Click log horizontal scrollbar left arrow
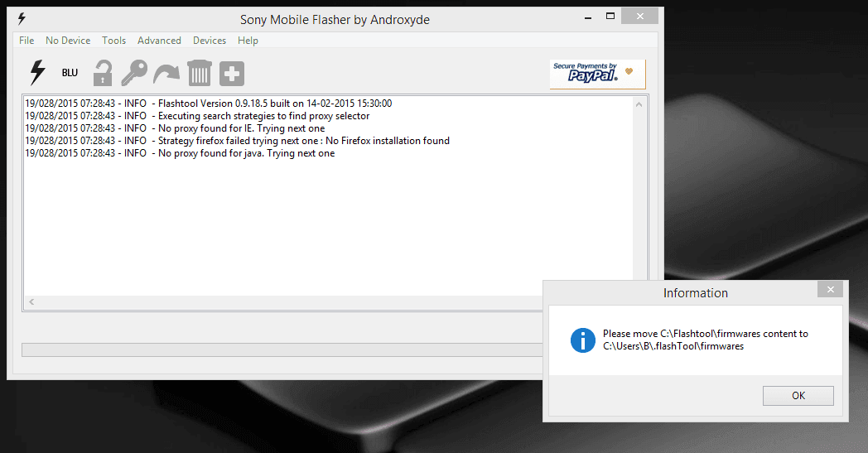868x453 pixels. (31, 301)
